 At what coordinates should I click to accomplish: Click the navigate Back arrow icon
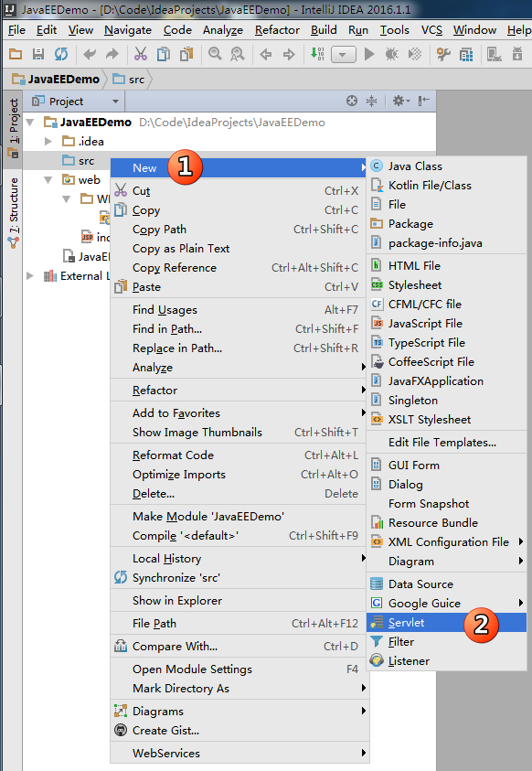[x=266, y=54]
